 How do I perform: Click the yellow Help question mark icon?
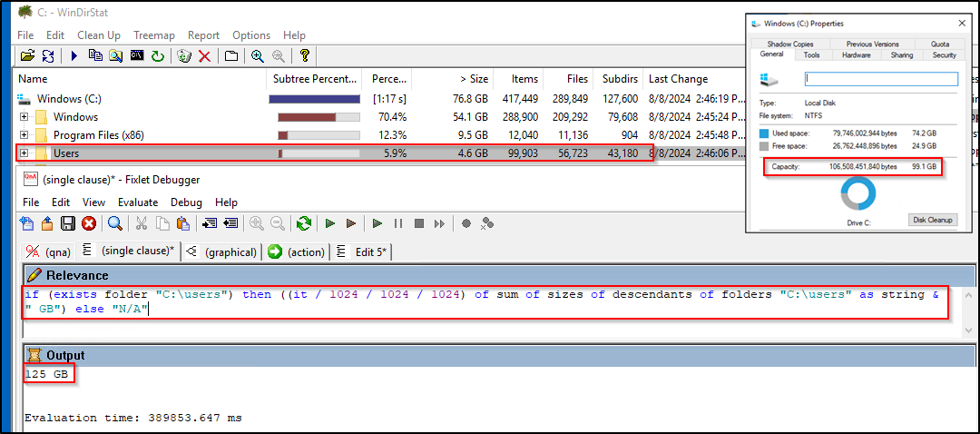[x=304, y=55]
